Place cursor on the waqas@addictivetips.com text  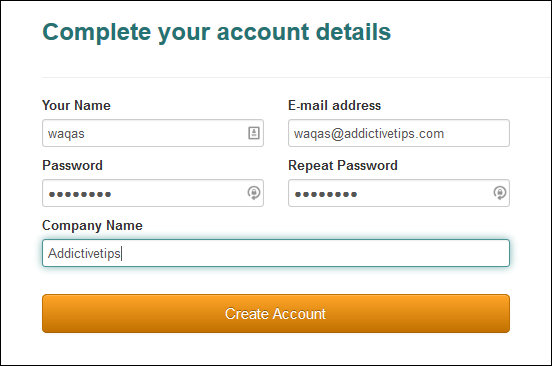coord(369,134)
